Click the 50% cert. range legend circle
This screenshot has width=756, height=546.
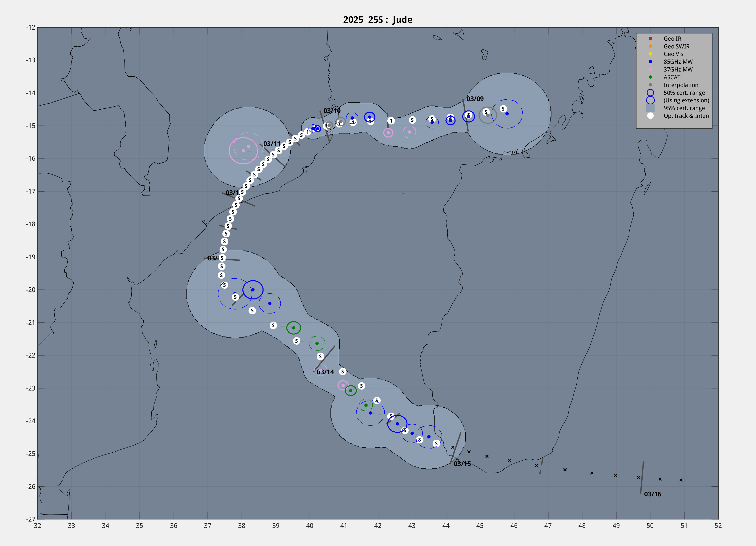650,93
